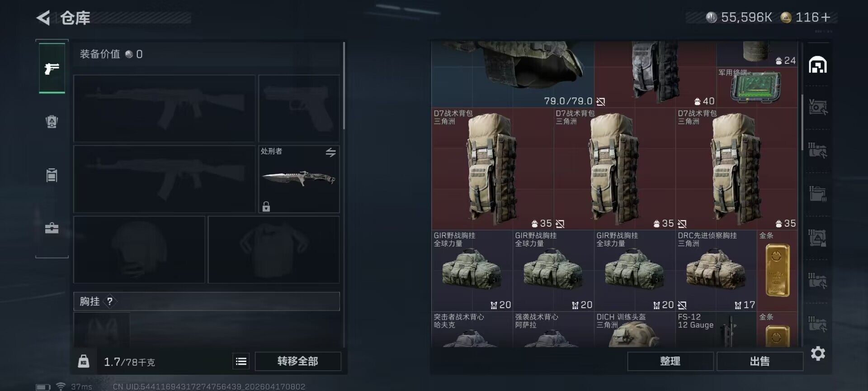This screenshot has height=391, width=868.
Task: Click the 整理 sort button
Action: click(670, 361)
